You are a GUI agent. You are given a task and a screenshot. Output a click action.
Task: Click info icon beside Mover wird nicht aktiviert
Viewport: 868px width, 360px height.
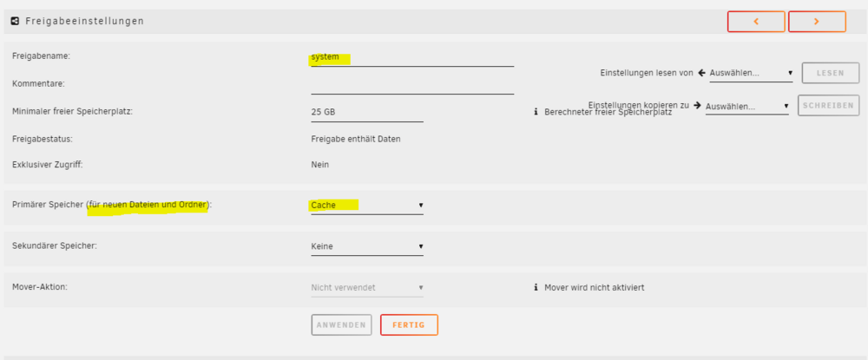click(x=536, y=287)
